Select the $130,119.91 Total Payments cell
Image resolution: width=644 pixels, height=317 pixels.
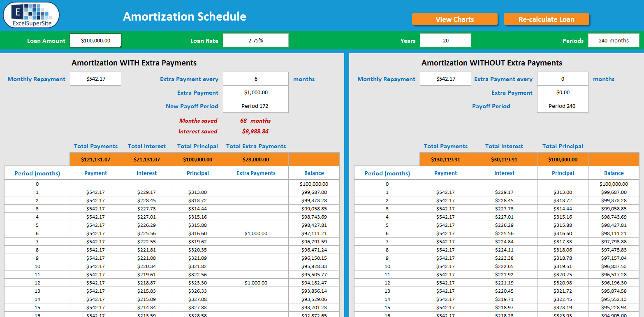click(x=446, y=159)
